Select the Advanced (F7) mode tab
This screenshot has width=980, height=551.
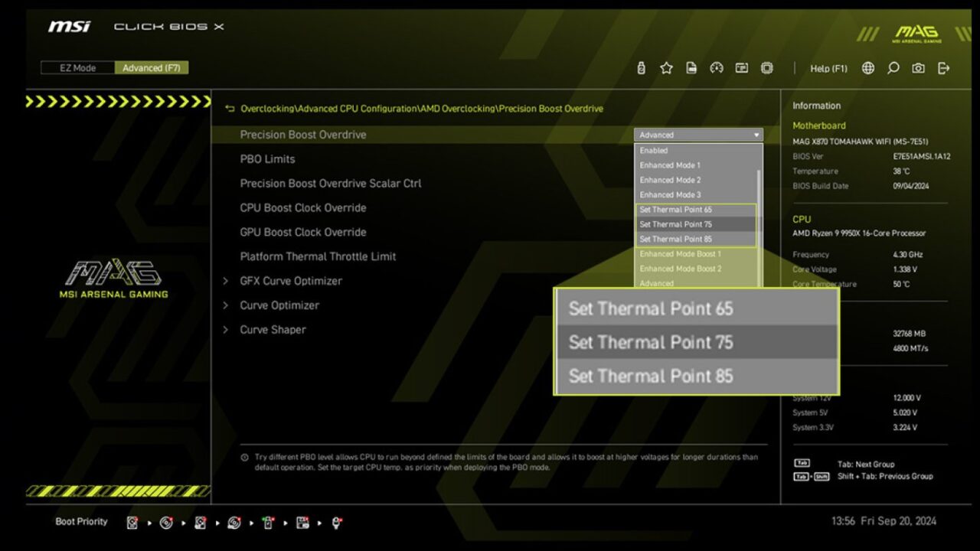pos(152,68)
